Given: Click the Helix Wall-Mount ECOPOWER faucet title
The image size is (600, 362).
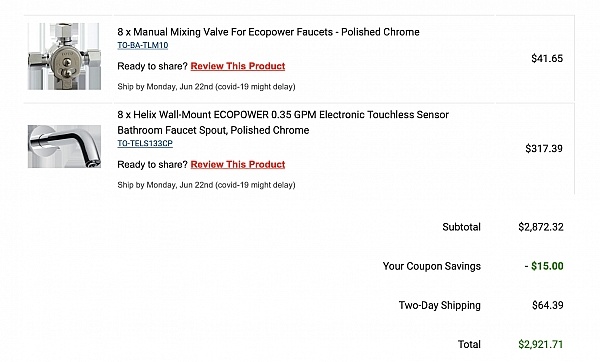Looking at the screenshot, I should 283,122.
